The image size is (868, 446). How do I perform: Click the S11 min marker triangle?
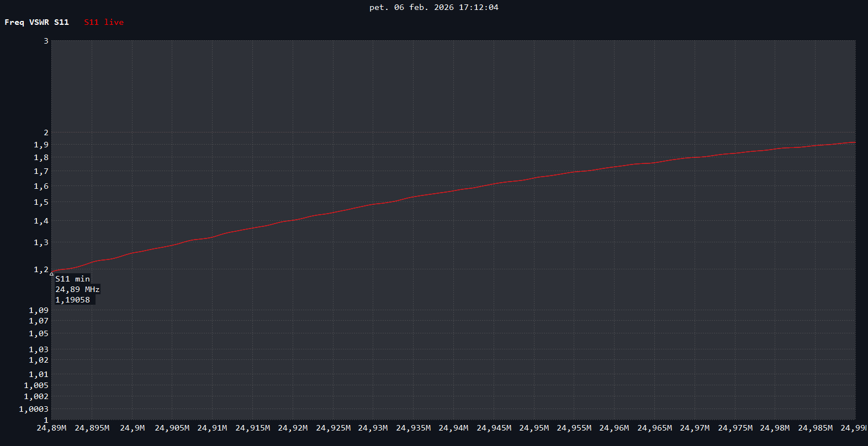coord(51,273)
